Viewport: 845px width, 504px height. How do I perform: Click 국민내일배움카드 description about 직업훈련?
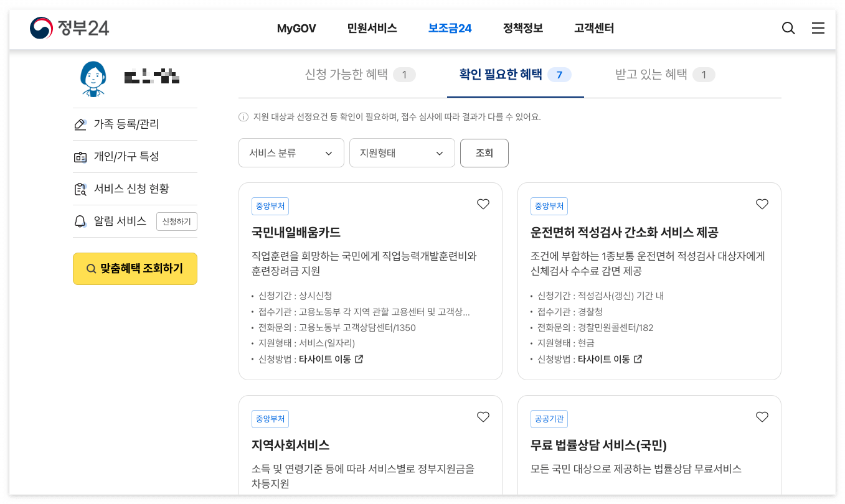364,264
